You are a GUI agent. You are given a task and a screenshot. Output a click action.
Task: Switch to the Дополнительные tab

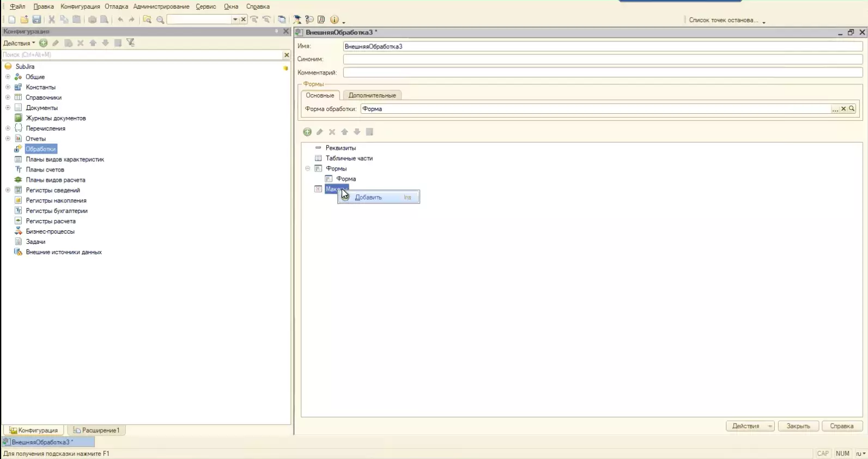[372, 95]
